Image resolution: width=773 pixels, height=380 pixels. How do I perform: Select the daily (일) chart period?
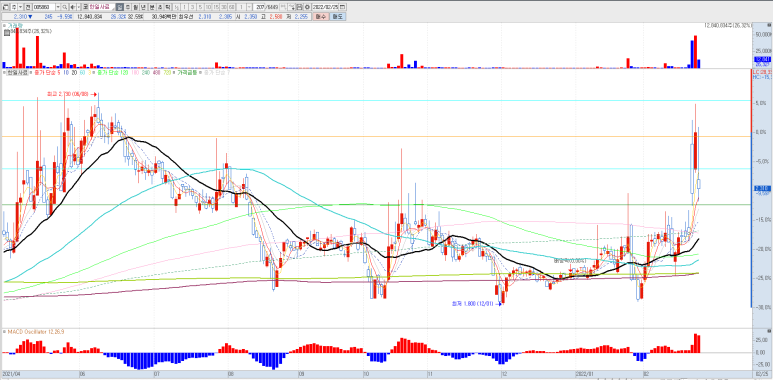tap(120, 7)
